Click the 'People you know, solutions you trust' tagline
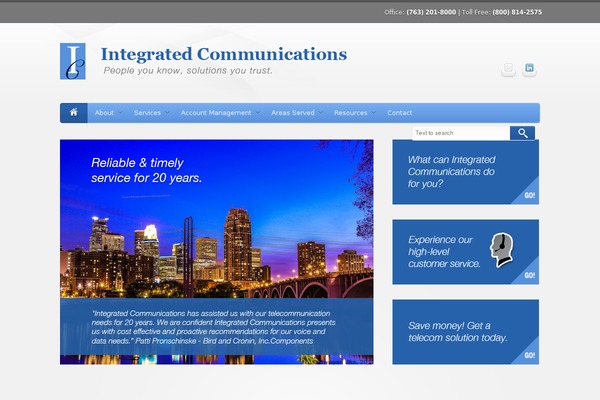600x400 pixels. [x=188, y=70]
